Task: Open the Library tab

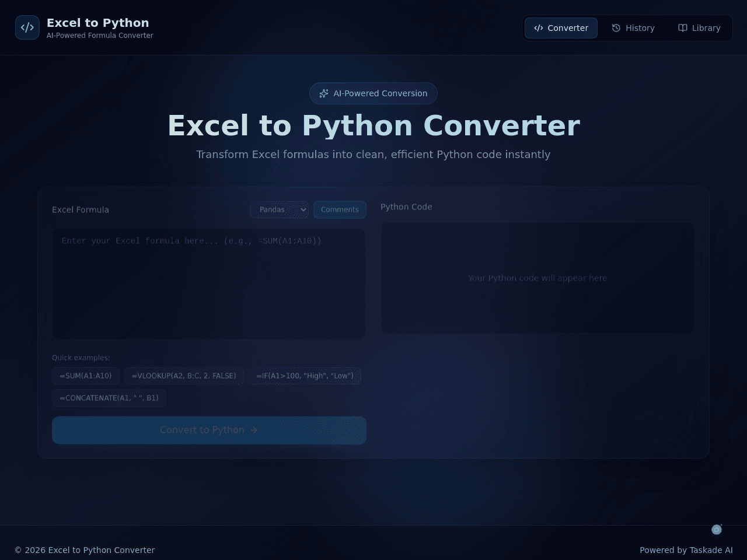Action: click(x=699, y=28)
